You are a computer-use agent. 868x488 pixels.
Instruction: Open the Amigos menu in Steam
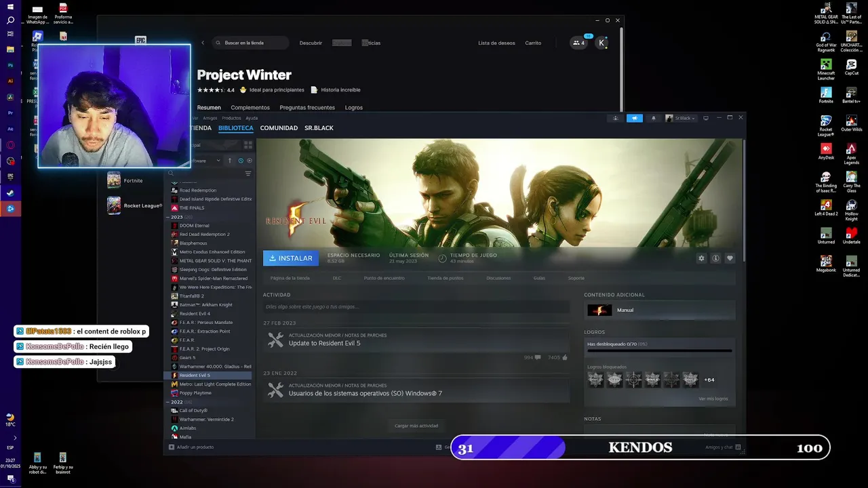click(210, 118)
